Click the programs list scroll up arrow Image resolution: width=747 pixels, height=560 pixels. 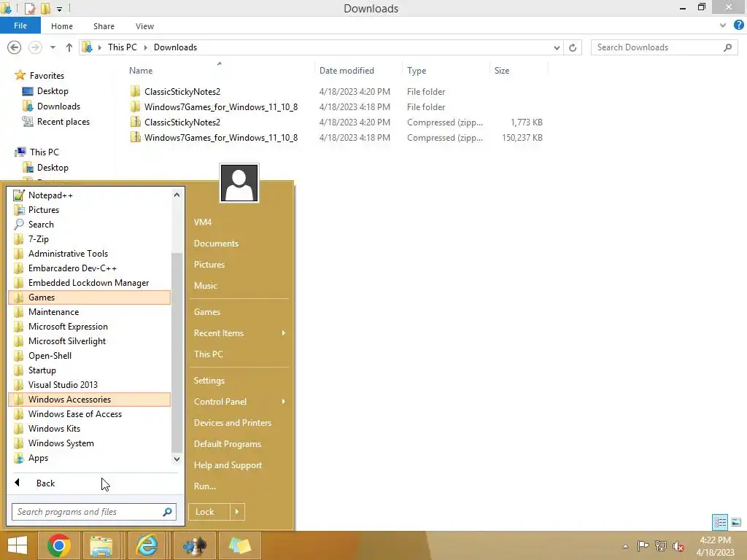point(177,195)
